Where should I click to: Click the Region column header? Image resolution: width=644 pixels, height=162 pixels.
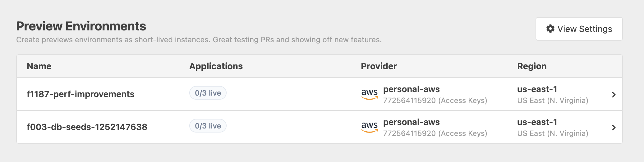click(532, 66)
